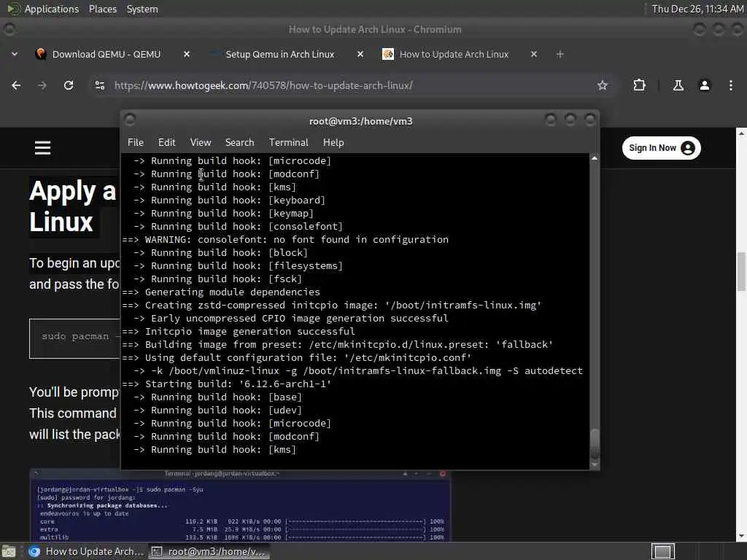This screenshot has width=747, height=560.
Task: Open the Terminal menu in terminal window
Action: click(289, 142)
